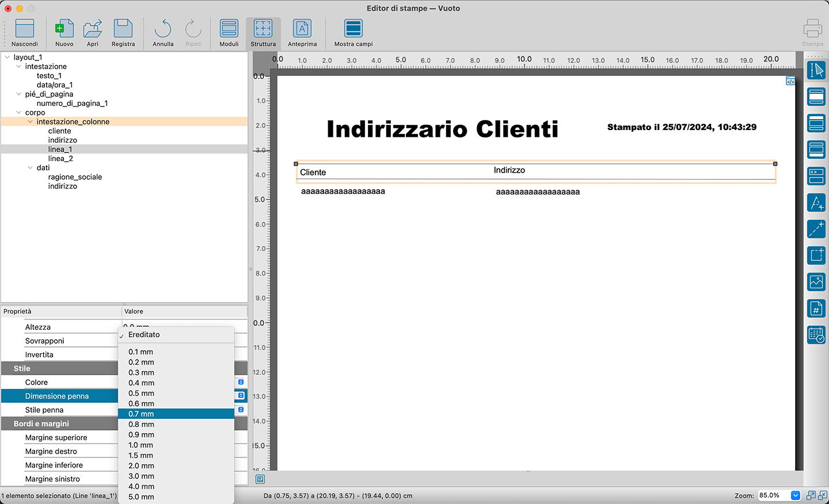This screenshot has width=829, height=504.
Task: Select Ereditato in the pen size menu
Action: 144,335
